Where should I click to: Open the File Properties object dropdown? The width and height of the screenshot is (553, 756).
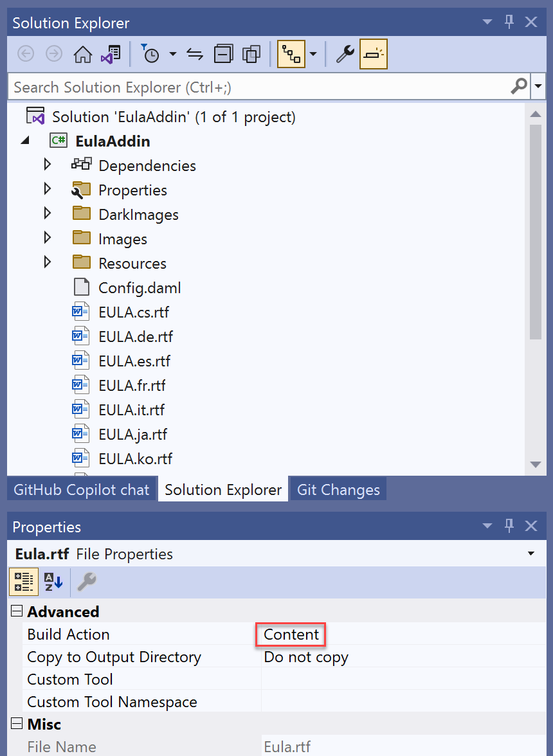pos(531,554)
